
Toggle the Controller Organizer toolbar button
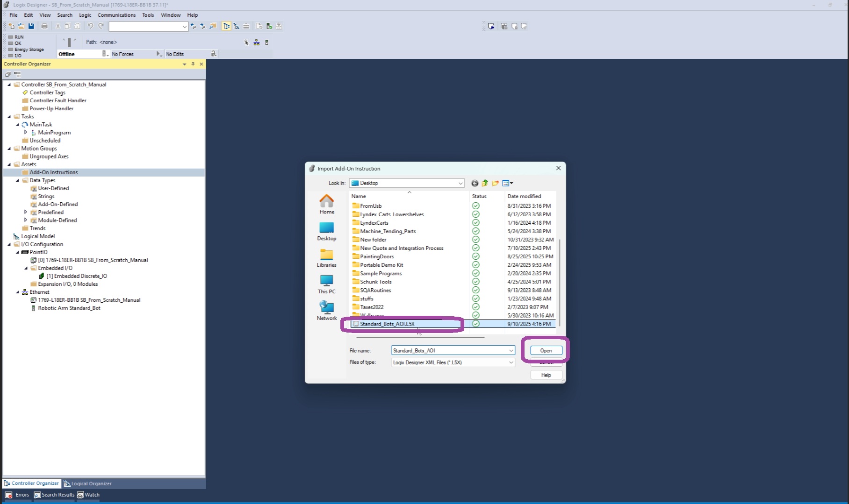tap(227, 26)
